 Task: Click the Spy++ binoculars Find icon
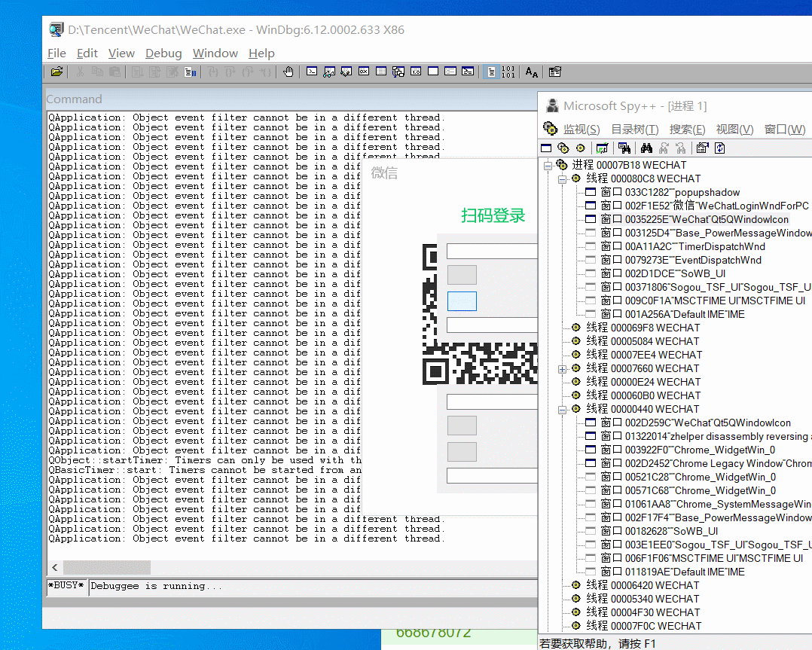click(646, 148)
